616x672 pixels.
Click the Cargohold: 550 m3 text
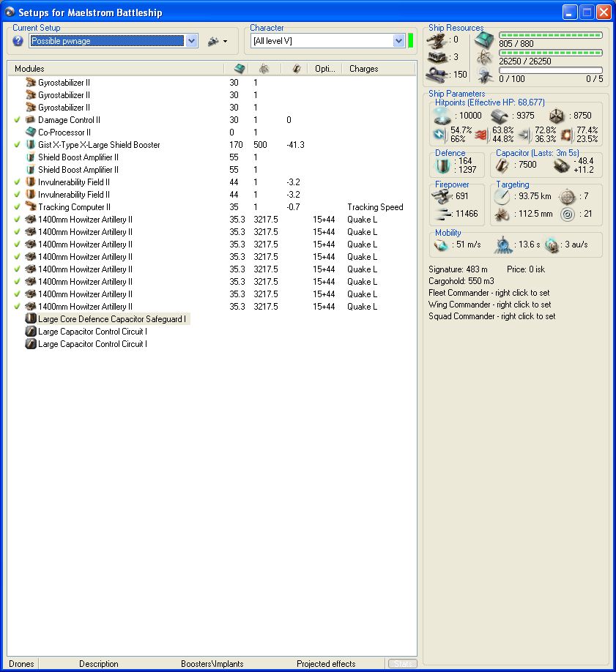(x=461, y=281)
